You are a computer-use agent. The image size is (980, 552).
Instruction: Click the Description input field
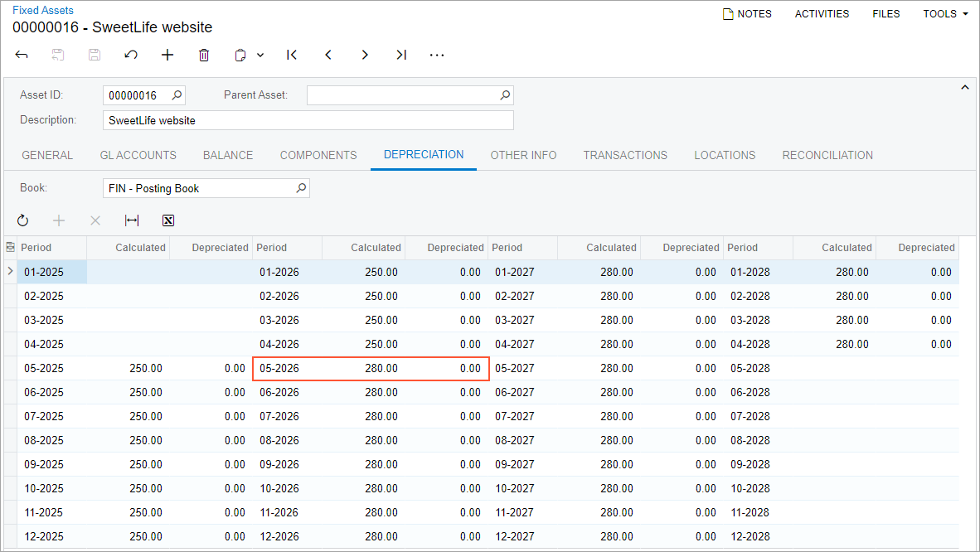[308, 120]
